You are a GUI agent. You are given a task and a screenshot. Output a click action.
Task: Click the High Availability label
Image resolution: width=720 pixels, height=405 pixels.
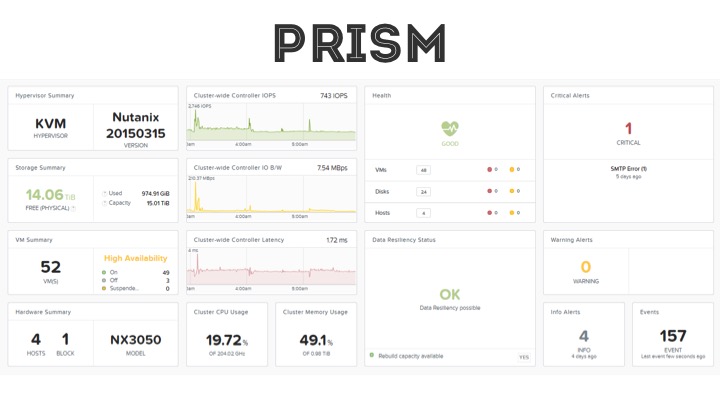tap(135, 258)
